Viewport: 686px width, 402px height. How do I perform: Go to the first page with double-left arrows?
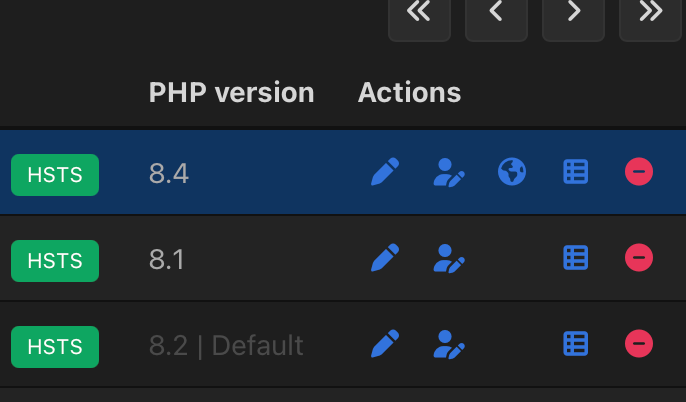(419, 14)
